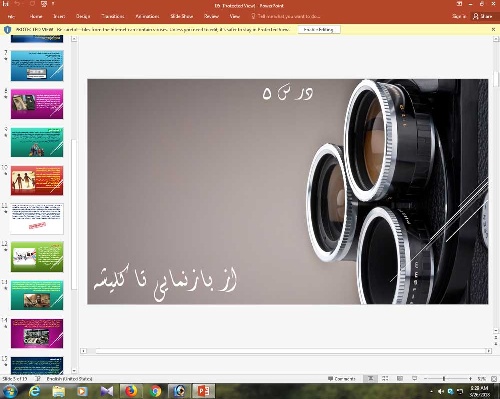Open Comments pane from status bar

[342, 379]
